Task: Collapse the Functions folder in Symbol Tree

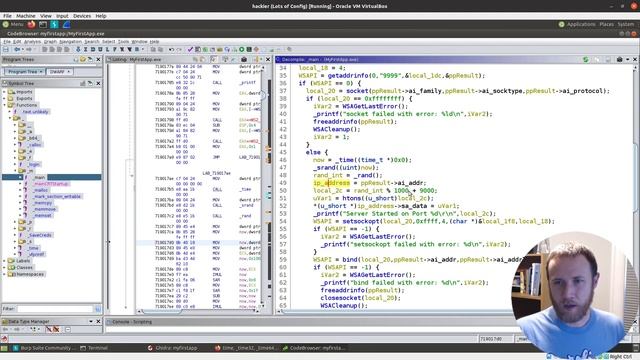Action: pyautogui.click(x=4, y=105)
